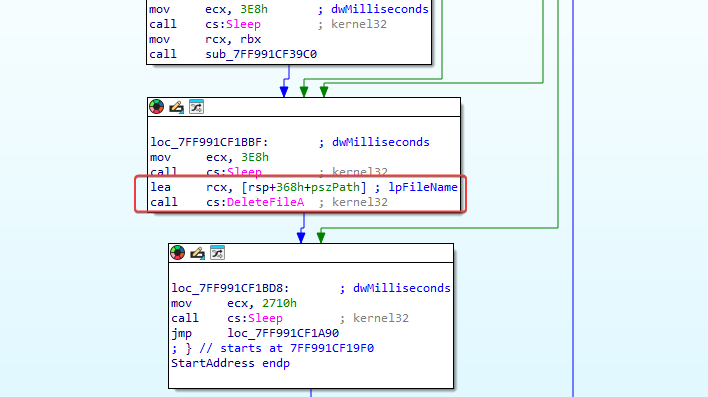Viewport: 708px width, 397px height.
Task: Click the DeleteFileA function name
Action: pos(265,202)
